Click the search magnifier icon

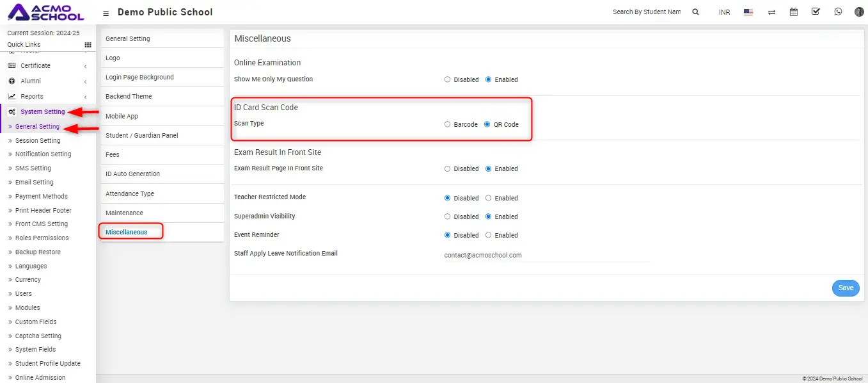(x=695, y=12)
